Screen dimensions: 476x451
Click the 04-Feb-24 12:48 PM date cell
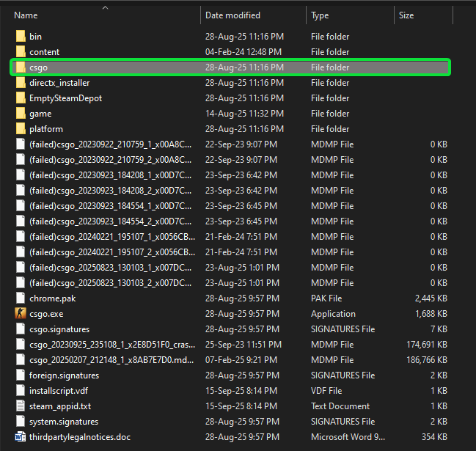click(x=244, y=52)
